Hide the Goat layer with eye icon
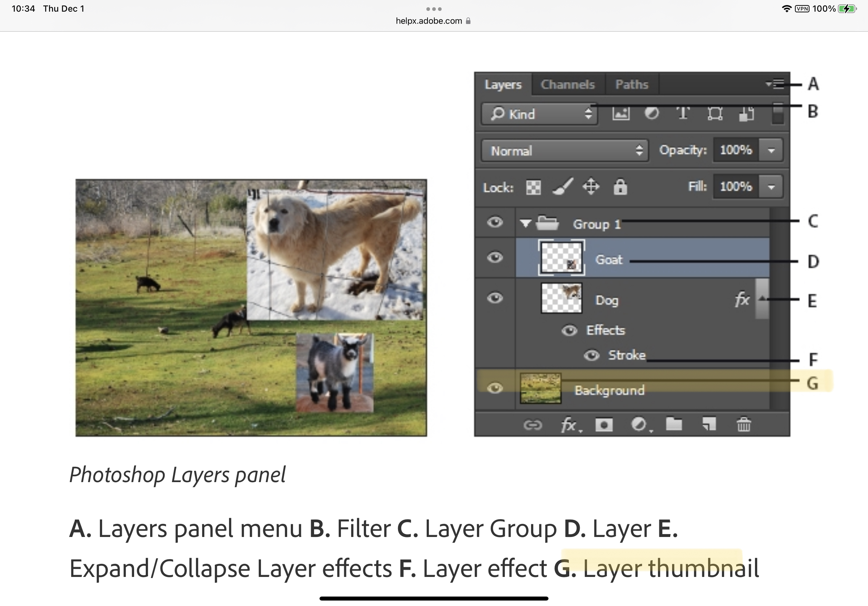Viewport: 868px width, 606px height. pos(495,258)
